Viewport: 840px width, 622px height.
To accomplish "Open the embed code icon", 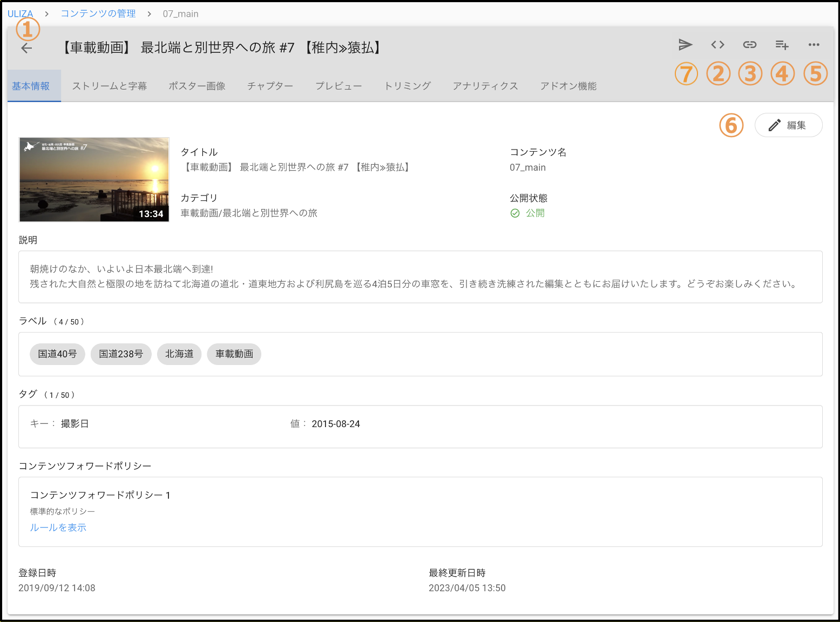I will [717, 45].
